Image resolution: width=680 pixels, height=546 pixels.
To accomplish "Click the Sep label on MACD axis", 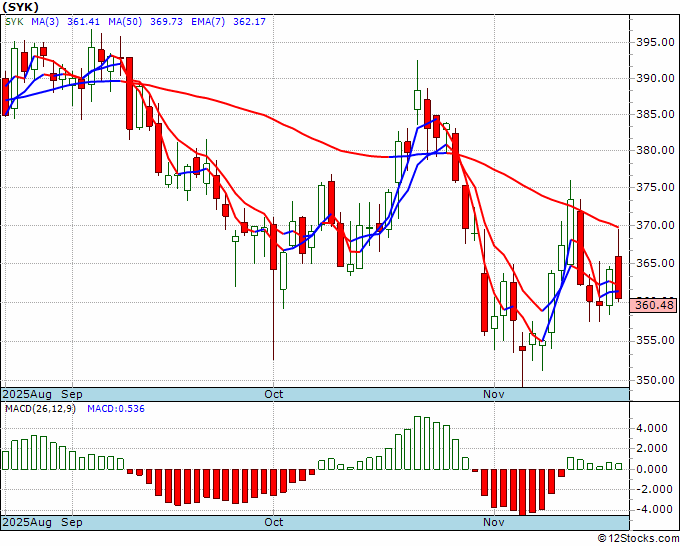I will pyautogui.click(x=72, y=522).
